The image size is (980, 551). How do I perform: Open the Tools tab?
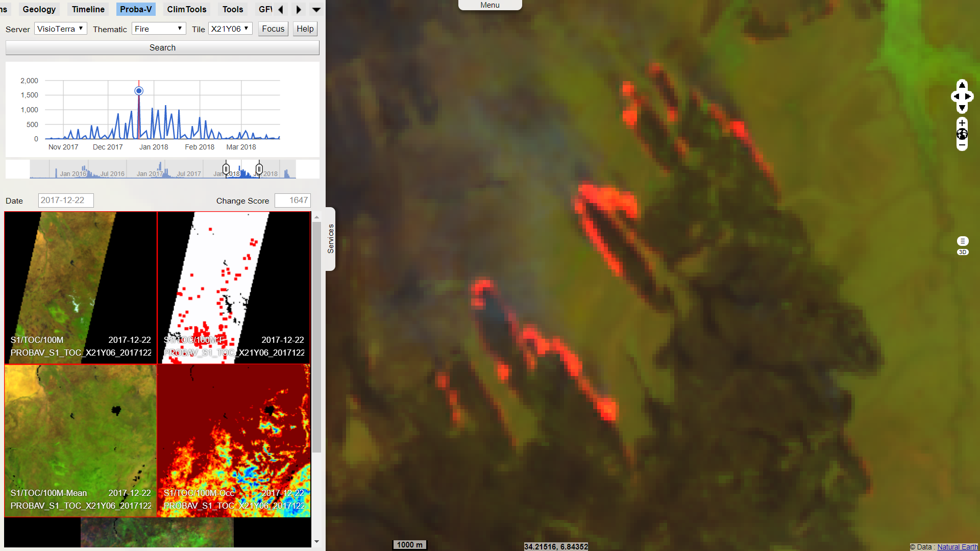click(233, 9)
